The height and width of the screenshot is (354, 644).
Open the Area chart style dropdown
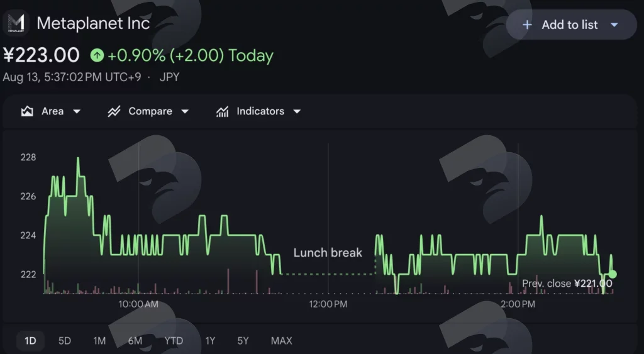pyautogui.click(x=77, y=111)
